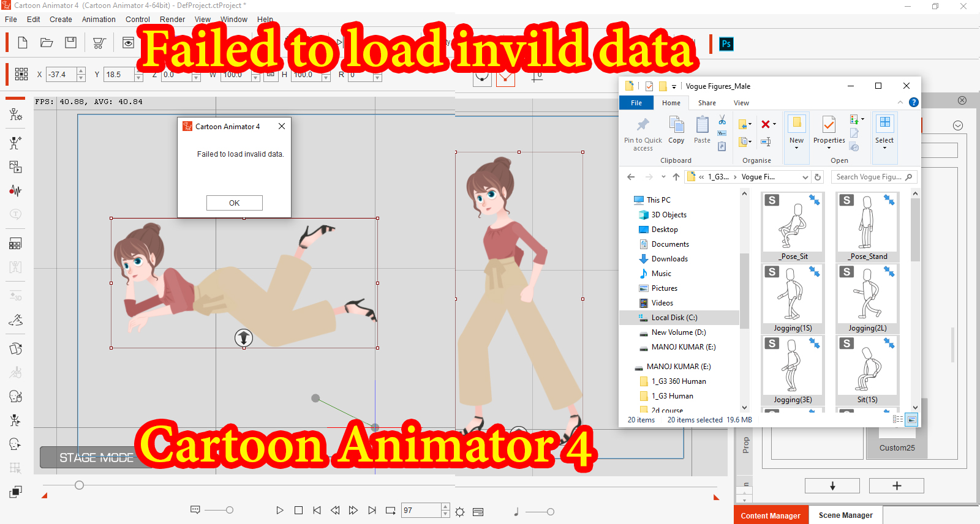Open Explorer help with the blue question mark
Viewport: 980px width, 524px height.
(x=913, y=102)
